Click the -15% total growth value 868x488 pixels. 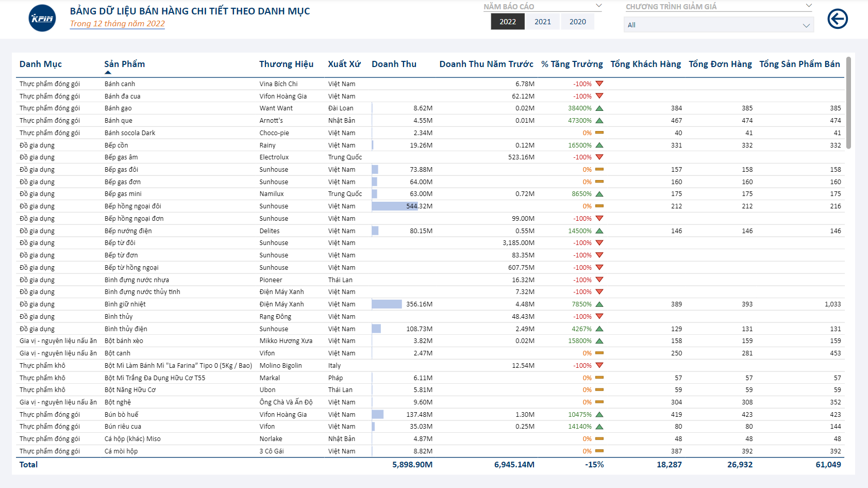pos(594,465)
